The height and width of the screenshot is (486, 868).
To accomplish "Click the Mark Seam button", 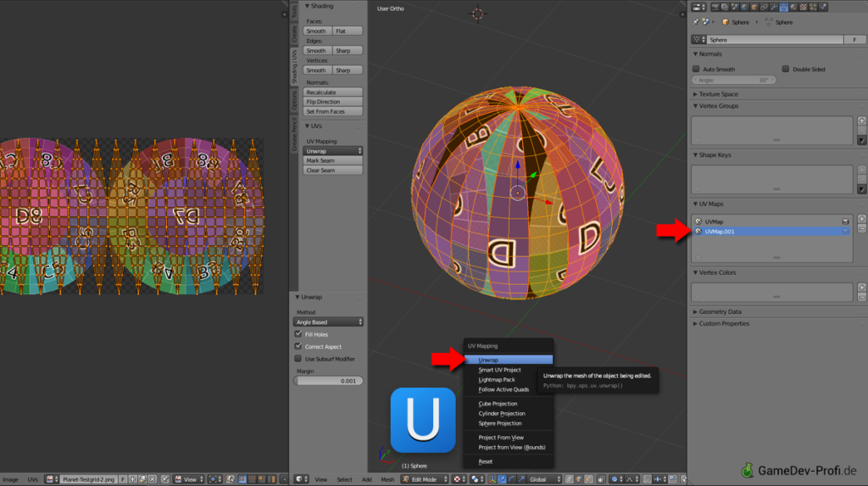I will 332,160.
